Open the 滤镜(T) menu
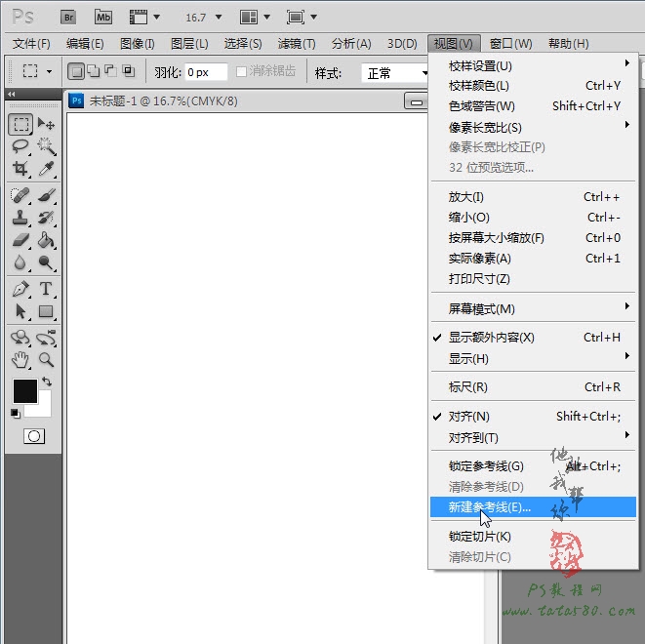 [x=297, y=43]
